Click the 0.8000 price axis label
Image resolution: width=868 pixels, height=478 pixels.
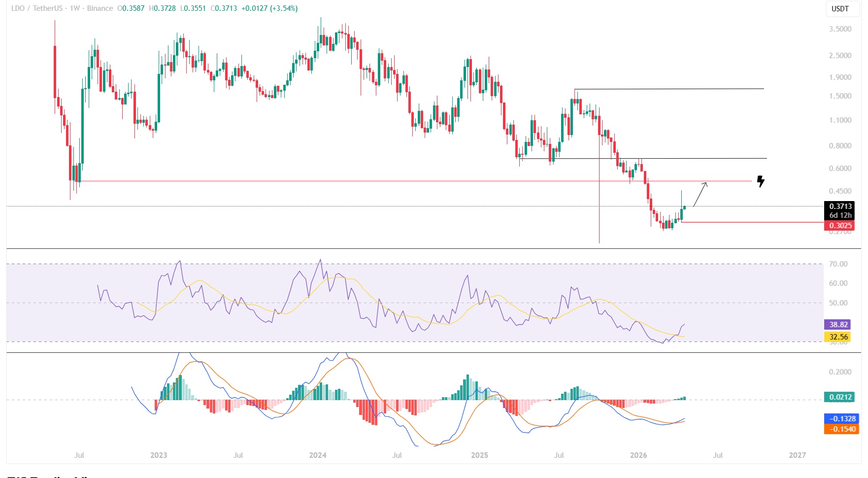pyautogui.click(x=840, y=146)
